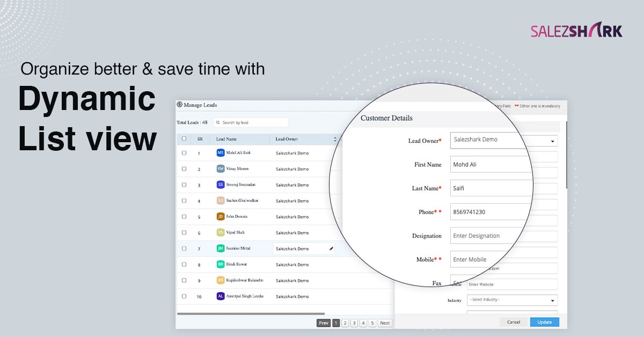
Task: Click the Lead Name column header
Action: tap(226, 139)
